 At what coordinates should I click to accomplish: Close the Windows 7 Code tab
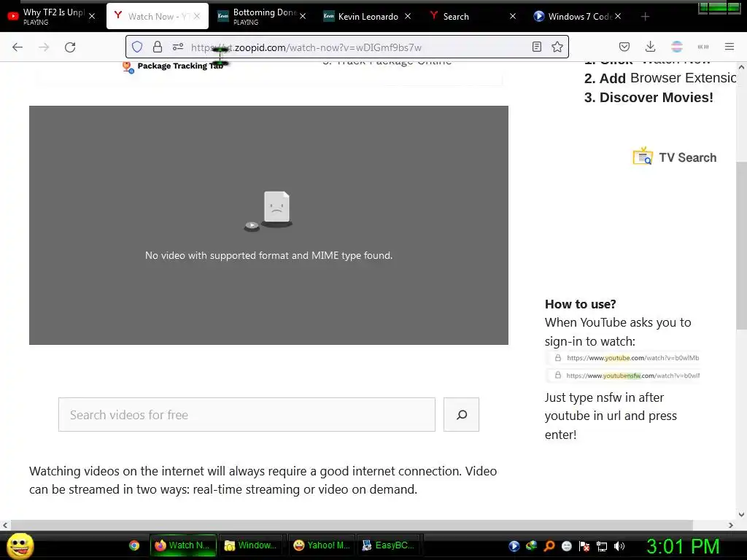618,16
